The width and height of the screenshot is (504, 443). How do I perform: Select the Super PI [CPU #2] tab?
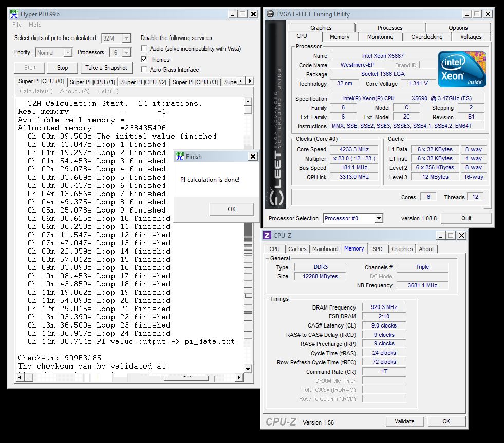[x=144, y=82]
